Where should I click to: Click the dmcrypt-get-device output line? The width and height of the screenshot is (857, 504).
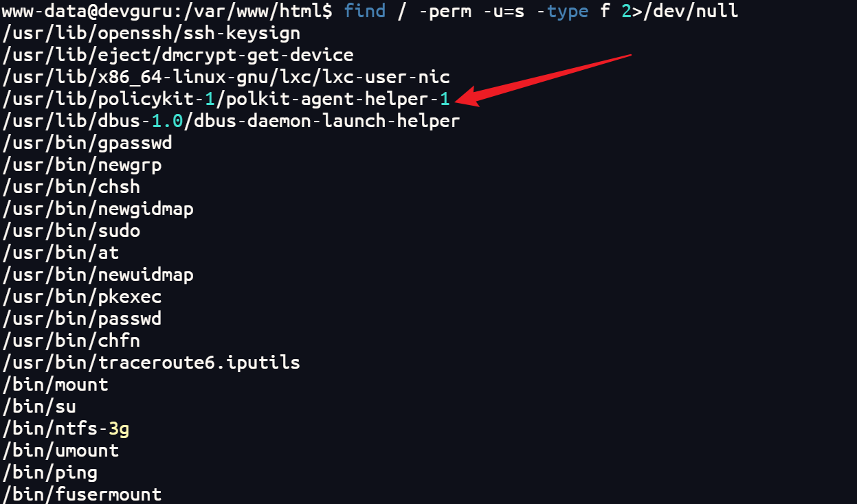point(178,55)
